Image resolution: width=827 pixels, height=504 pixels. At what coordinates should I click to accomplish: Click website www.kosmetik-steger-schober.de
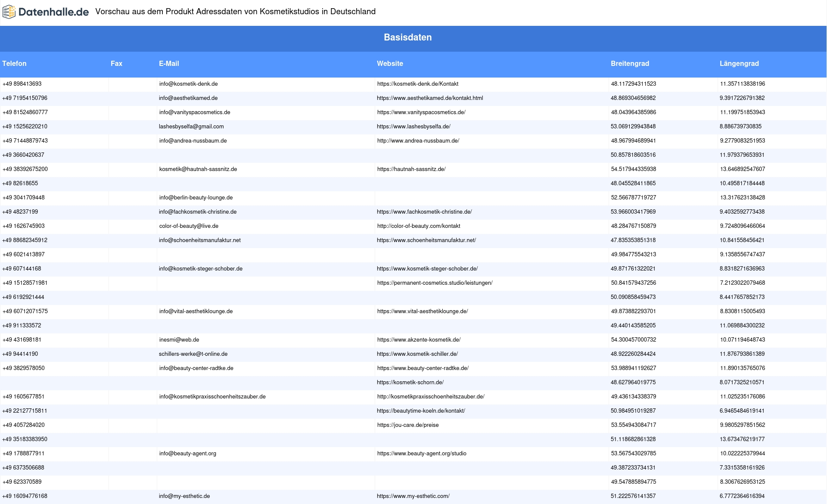pos(427,269)
